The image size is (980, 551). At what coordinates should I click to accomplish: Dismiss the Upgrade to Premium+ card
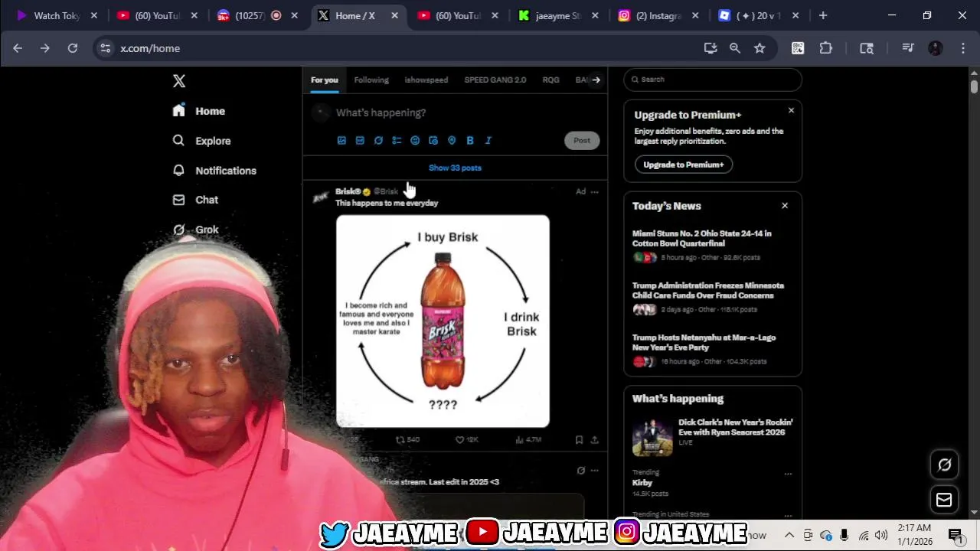[x=791, y=111]
